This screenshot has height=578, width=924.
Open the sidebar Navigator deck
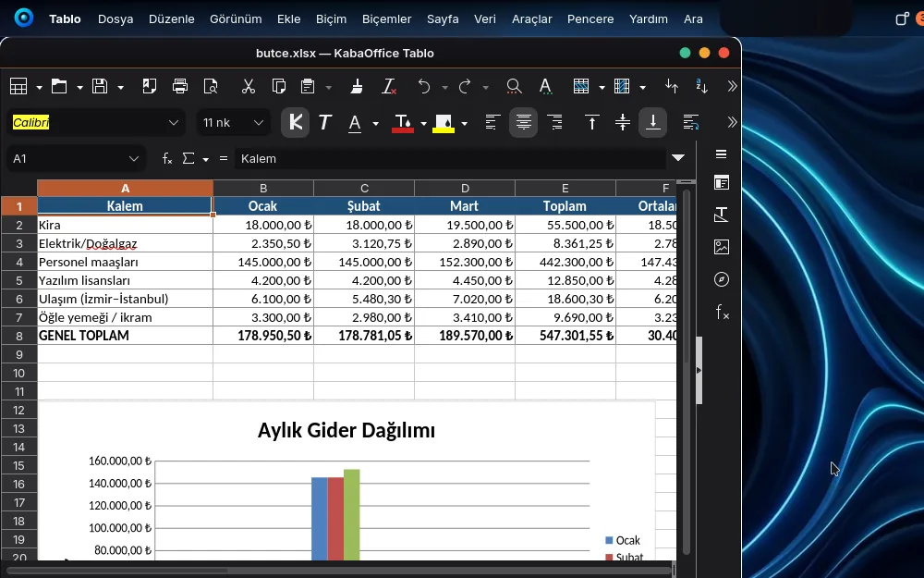(722, 279)
